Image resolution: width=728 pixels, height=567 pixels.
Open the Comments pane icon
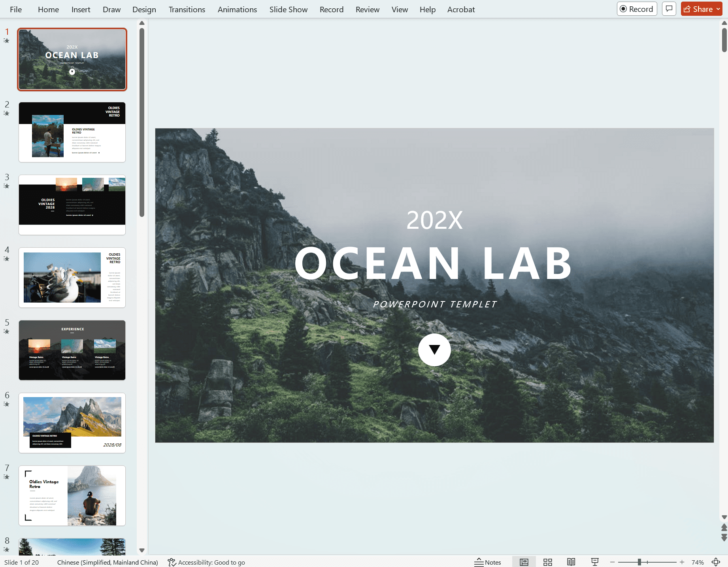point(669,9)
